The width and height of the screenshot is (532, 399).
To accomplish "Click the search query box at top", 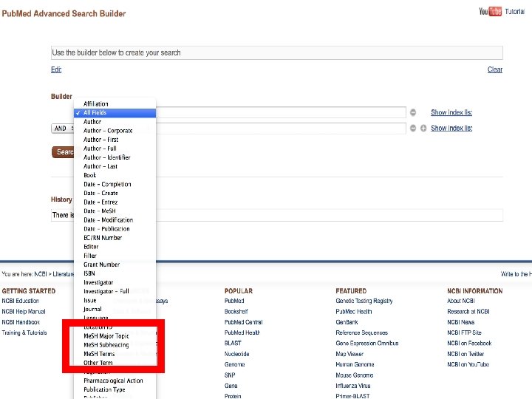I will [277, 53].
